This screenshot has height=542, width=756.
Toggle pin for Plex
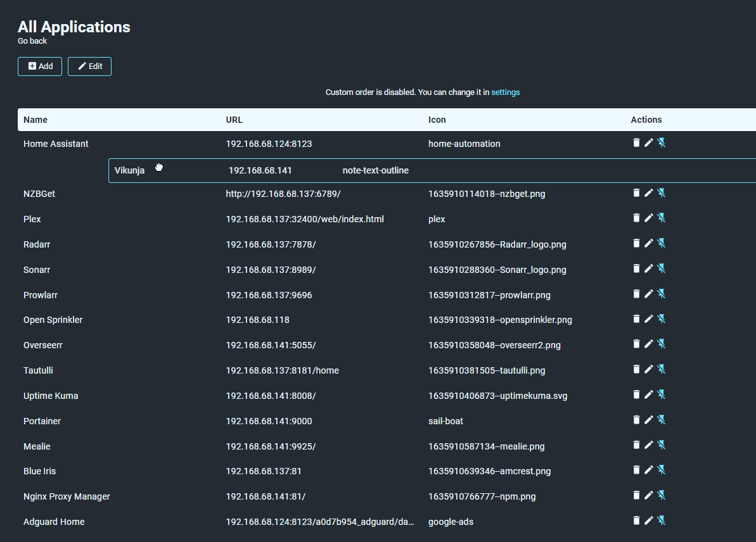click(x=662, y=218)
